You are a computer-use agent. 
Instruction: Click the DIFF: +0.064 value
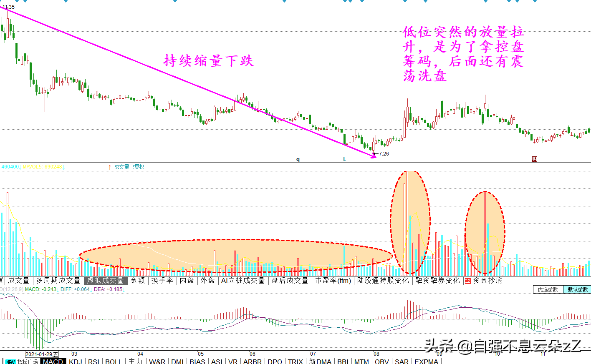click(x=75, y=289)
